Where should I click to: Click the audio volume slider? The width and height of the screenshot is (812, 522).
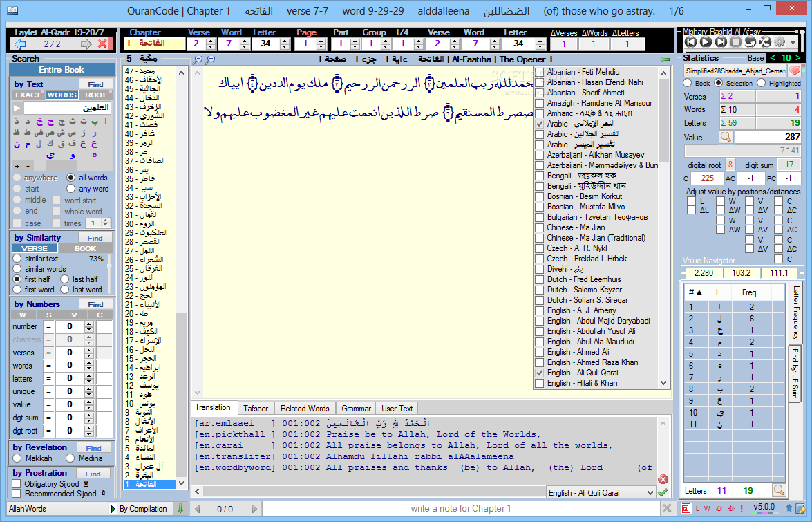(x=804, y=41)
